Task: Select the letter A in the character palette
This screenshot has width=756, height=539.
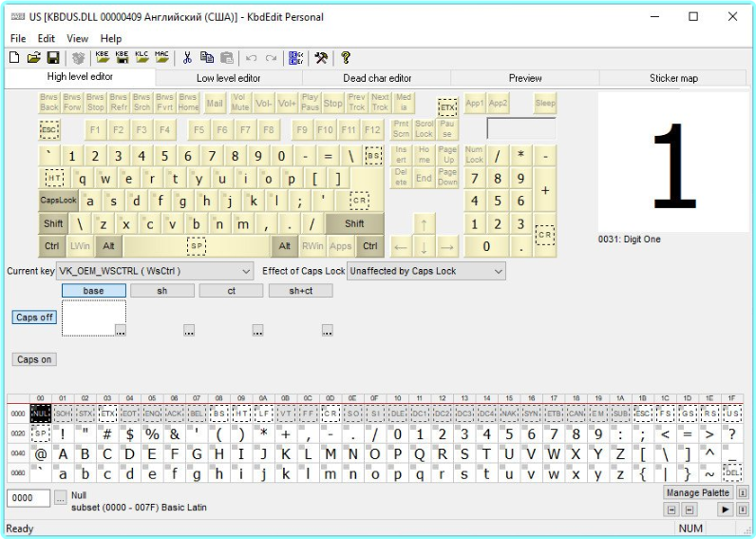Action: point(65,453)
